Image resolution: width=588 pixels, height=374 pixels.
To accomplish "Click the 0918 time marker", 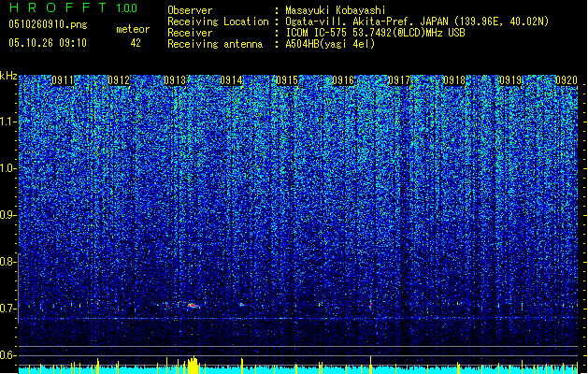I will tap(454, 80).
